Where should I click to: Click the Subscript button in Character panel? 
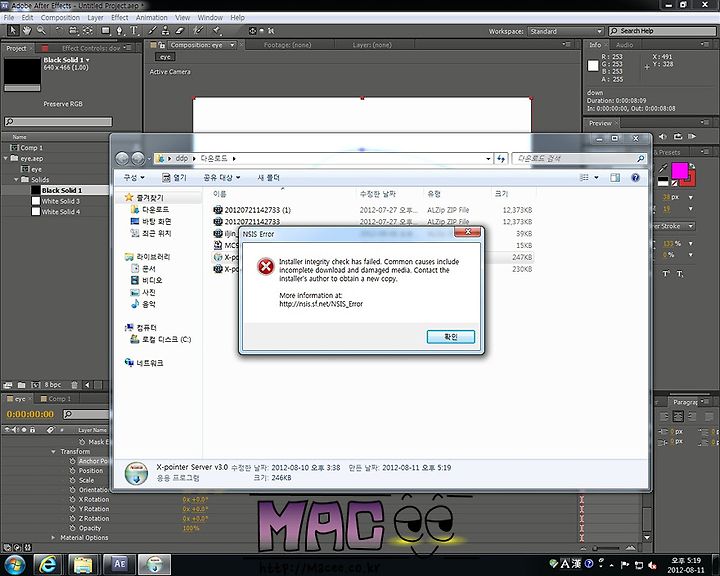[680, 274]
